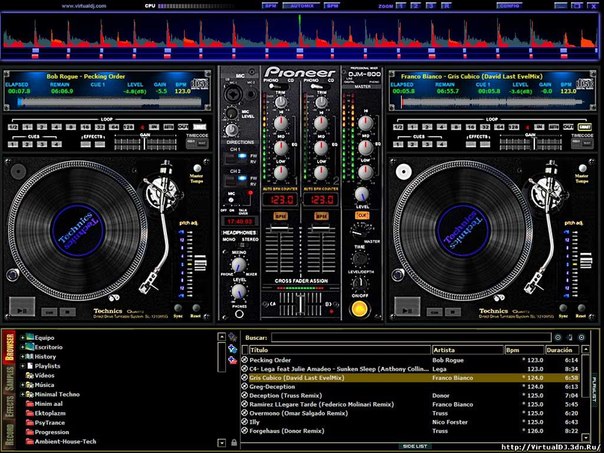Click the master CUE button
The image size is (604, 453).
click(362, 216)
